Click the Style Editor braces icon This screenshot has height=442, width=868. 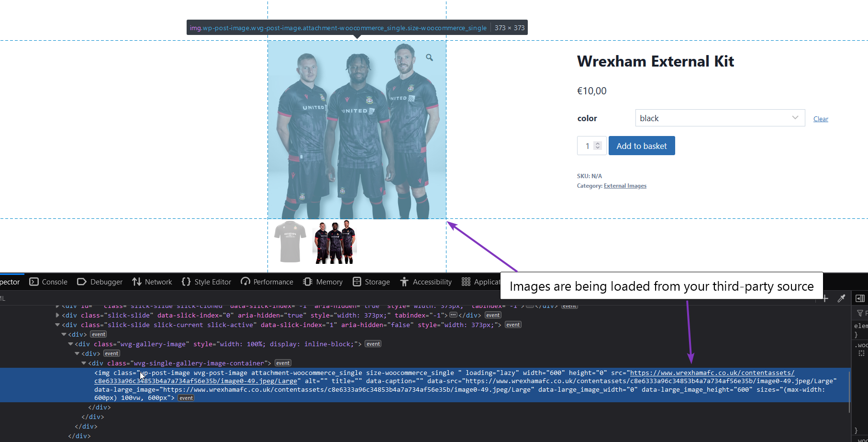186,282
